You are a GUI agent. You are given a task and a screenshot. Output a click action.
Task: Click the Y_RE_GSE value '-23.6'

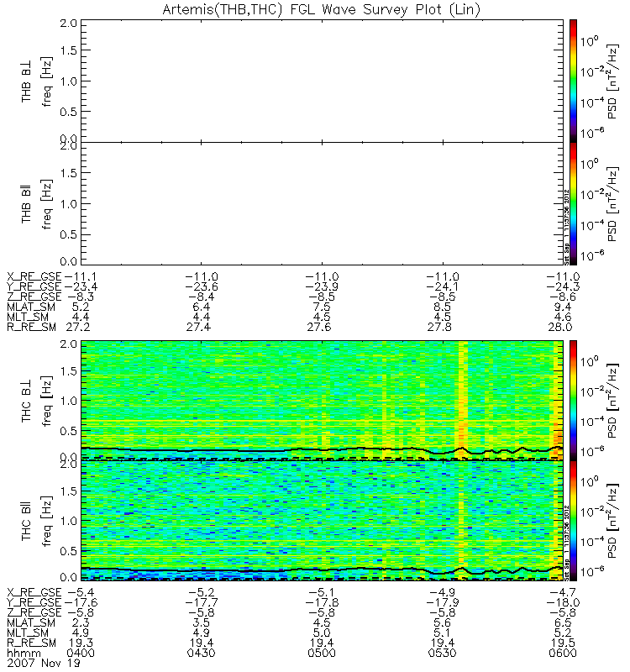pyautogui.click(x=202, y=286)
